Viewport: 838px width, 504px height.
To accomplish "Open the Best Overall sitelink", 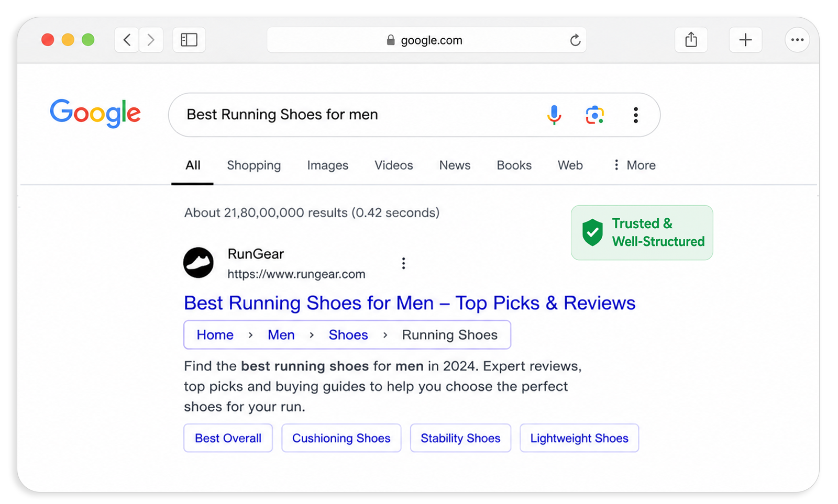I will point(228,438).
